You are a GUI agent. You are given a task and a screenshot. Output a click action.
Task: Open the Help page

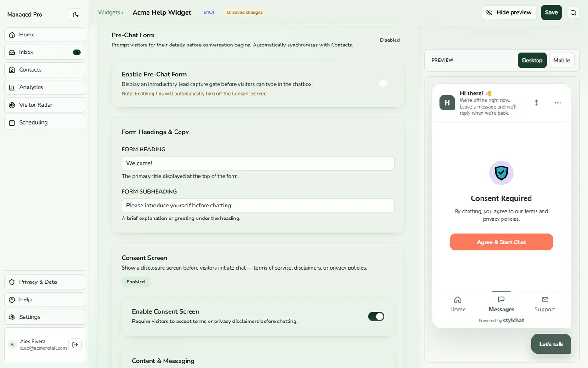click(45, 299)
